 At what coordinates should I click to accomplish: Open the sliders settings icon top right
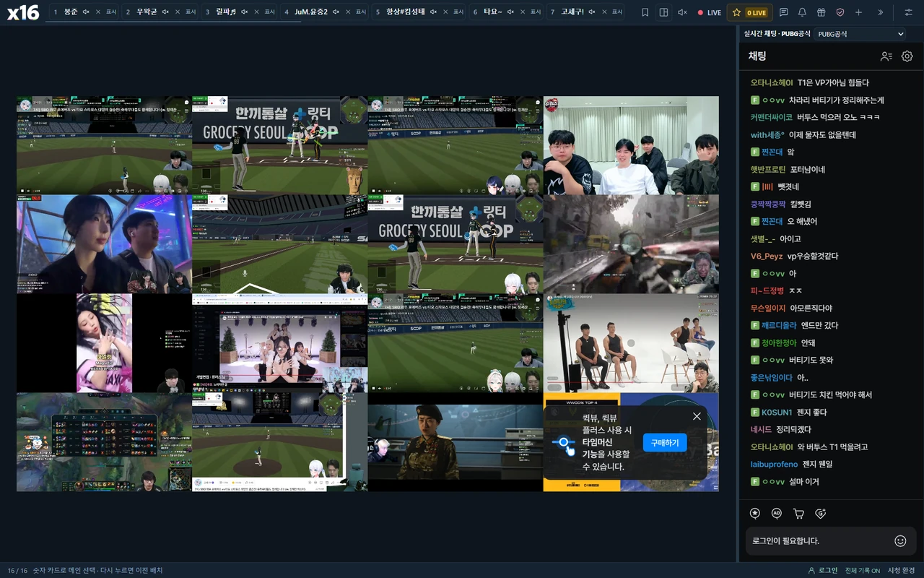pyautogui.click(x=908, y=12)
